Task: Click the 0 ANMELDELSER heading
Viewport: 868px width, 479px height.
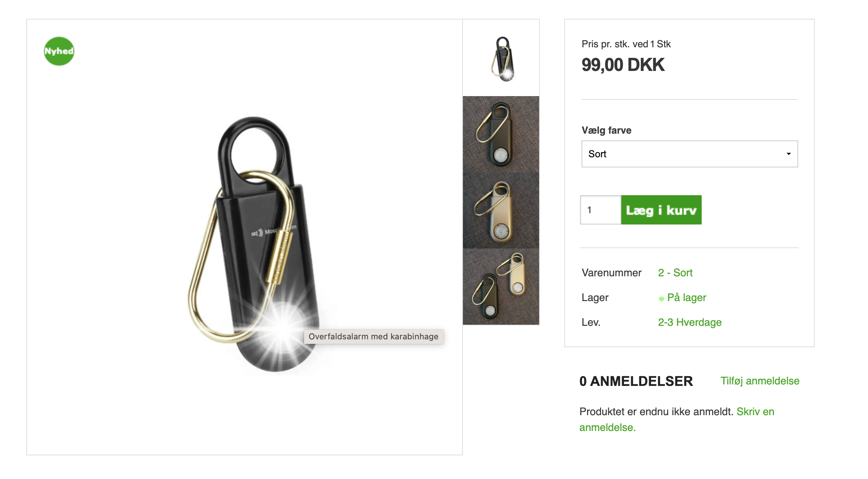Action: [x=636, y=381]
